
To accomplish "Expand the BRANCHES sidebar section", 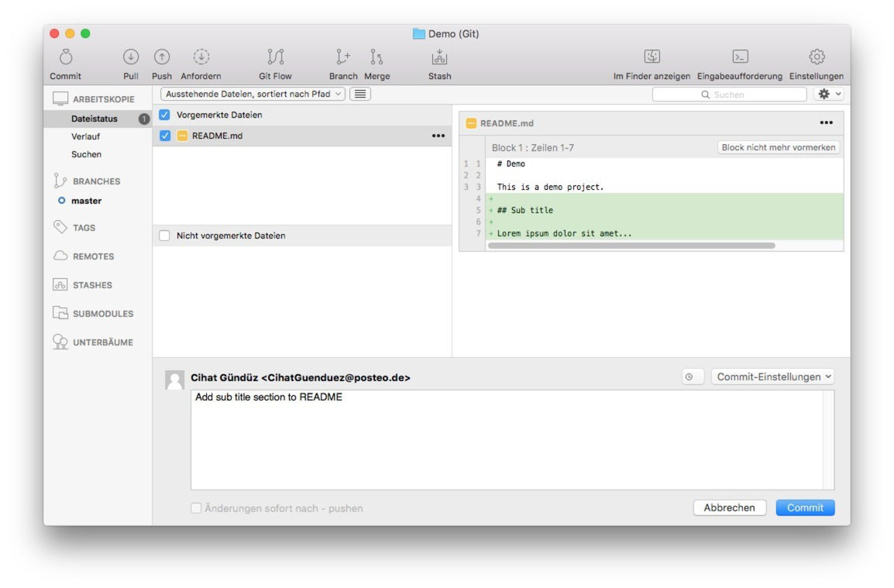I will pos(96,181).
